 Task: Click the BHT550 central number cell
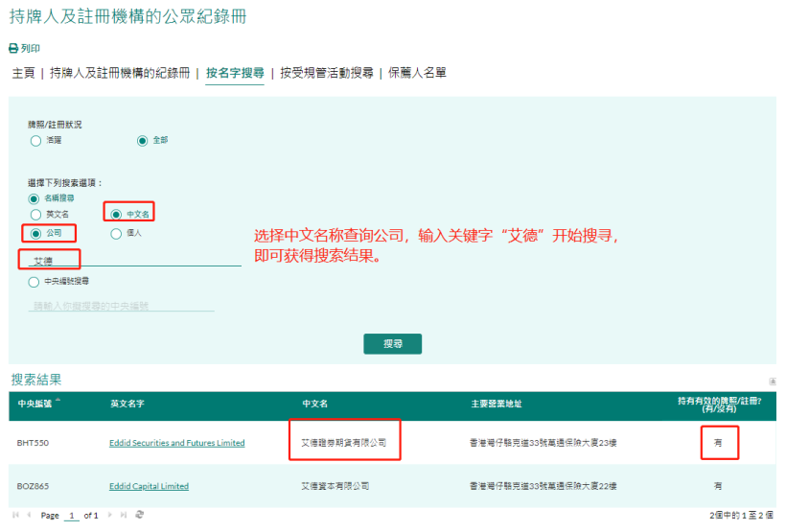[34, 443]
